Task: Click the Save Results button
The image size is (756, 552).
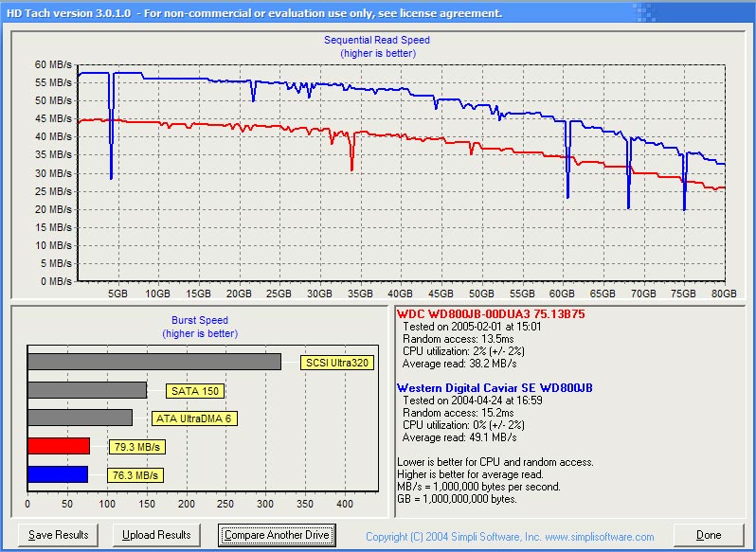Action: (x=58, y=535)
